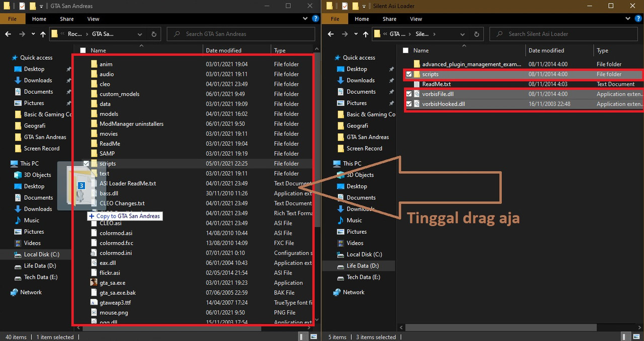This screenshot has height=341, width=644.
Task: Select the colormod.ini file icon
Action: coord(94,253)
